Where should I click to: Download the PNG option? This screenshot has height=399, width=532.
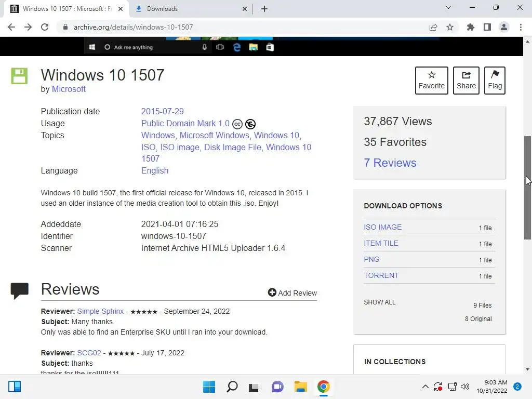coord(371,259)
